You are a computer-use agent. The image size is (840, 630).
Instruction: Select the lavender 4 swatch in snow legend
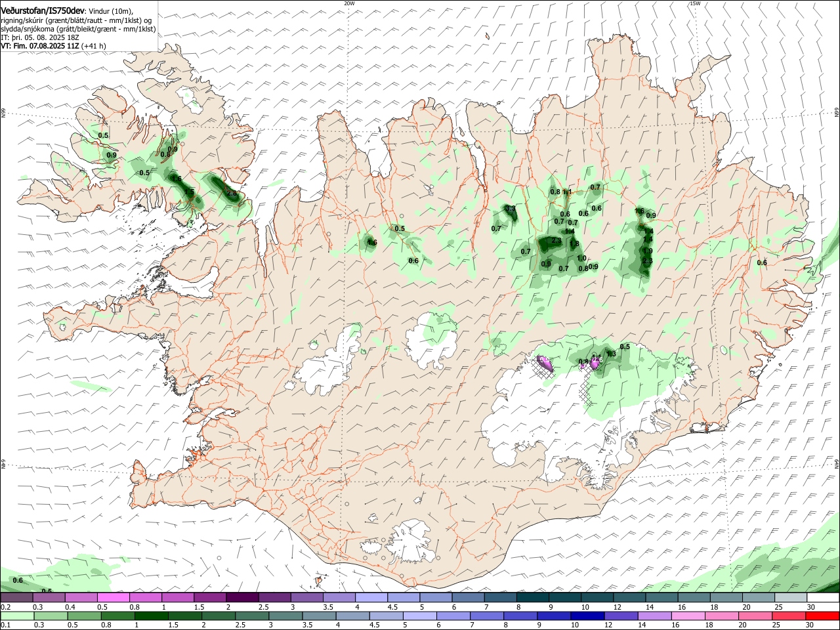pos(371,598)
